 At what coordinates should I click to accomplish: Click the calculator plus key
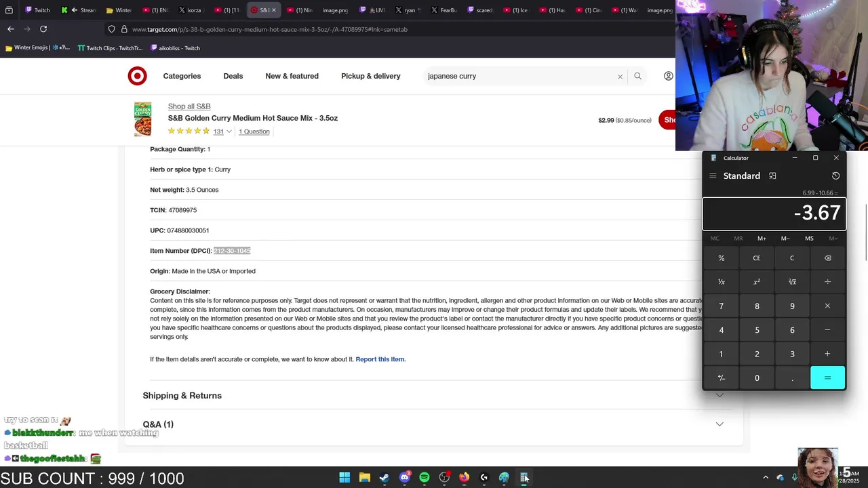point(827,354)
